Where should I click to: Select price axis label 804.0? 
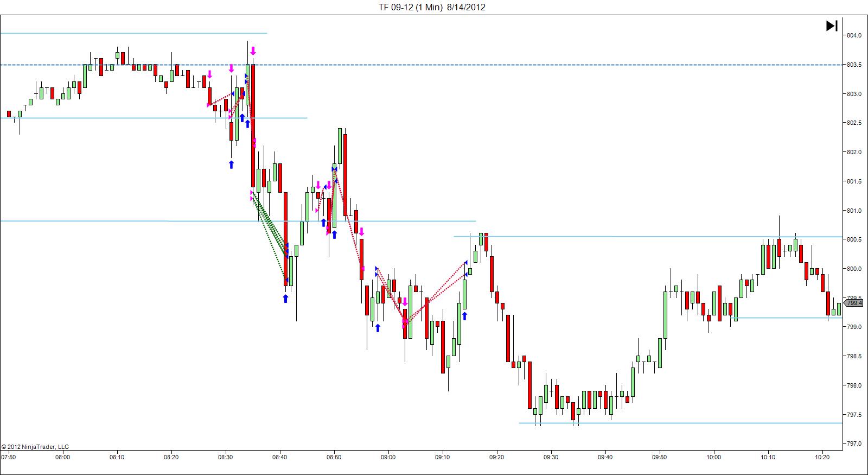tap(854, 36)
